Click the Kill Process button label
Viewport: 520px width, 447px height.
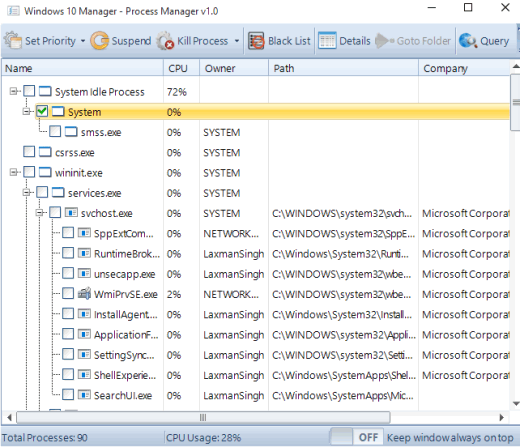(202, 41)
